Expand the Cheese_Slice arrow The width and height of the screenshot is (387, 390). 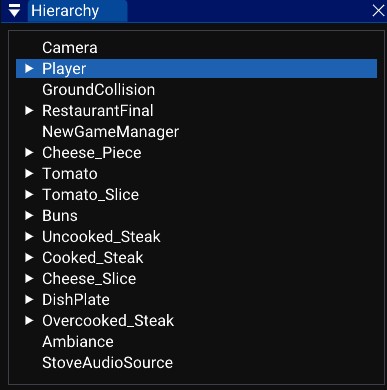pos(29,279)
